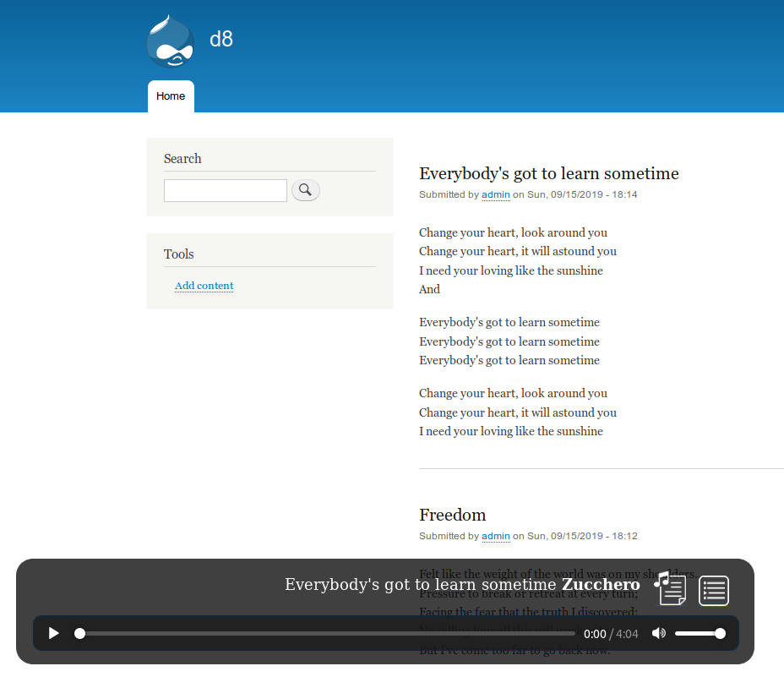Click the lone lyric line 'And'
This screenshot has height=677, width=784.
429,289
